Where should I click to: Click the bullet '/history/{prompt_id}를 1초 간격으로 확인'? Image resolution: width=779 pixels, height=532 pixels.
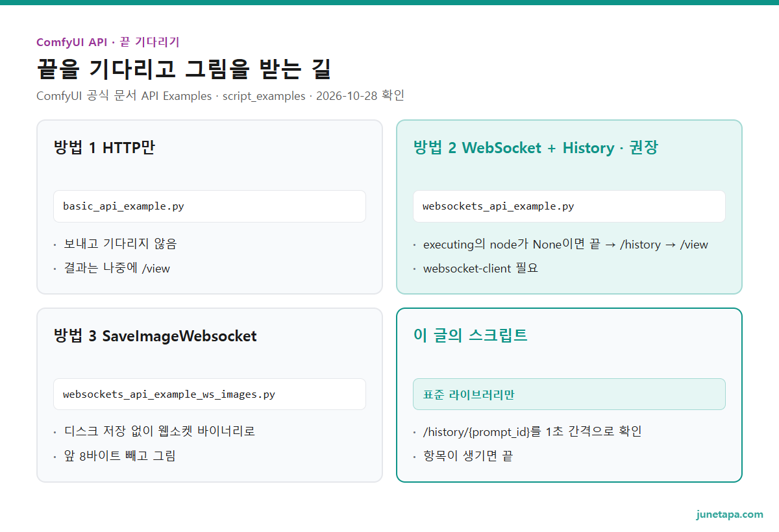point(532,431)
